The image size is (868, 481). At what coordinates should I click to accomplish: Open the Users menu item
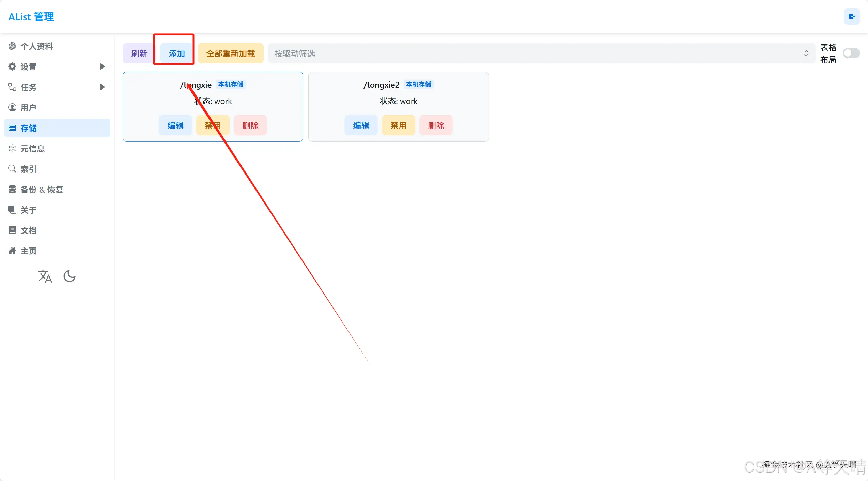pos(29,108)
